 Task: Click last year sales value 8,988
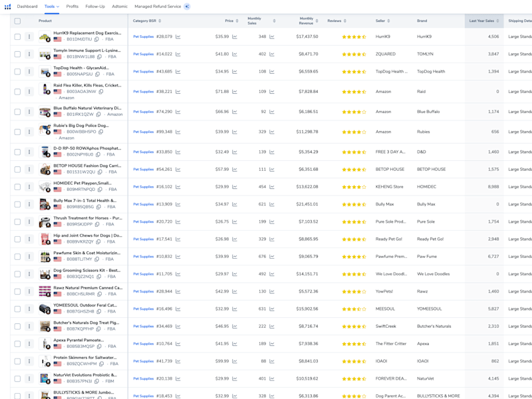click(x=493, y=187)
